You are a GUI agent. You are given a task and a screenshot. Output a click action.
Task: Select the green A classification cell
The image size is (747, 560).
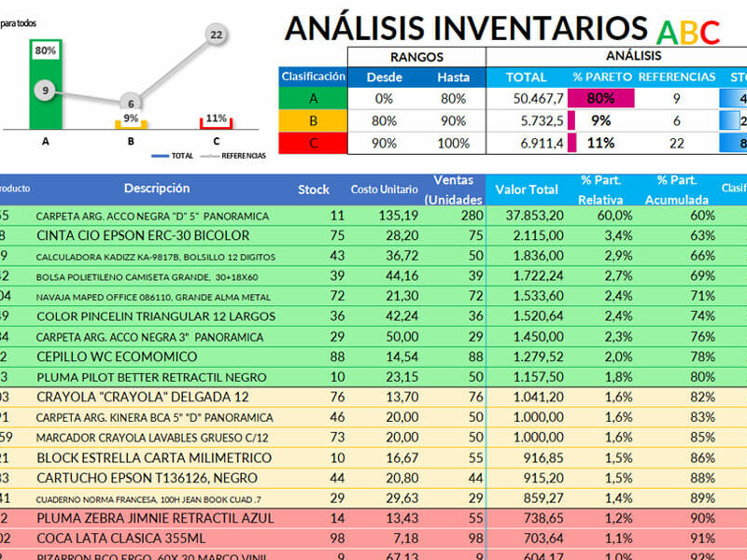click(313, 99)
